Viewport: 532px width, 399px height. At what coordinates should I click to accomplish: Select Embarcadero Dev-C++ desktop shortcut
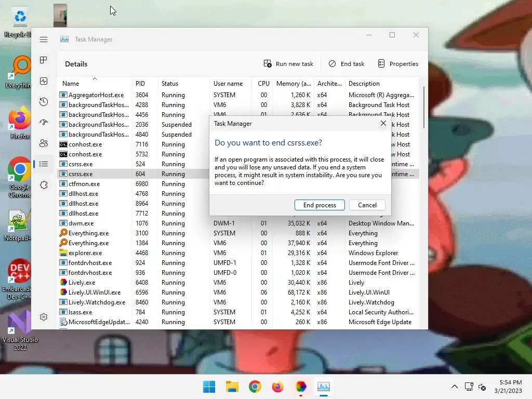[x=17, y=280]
